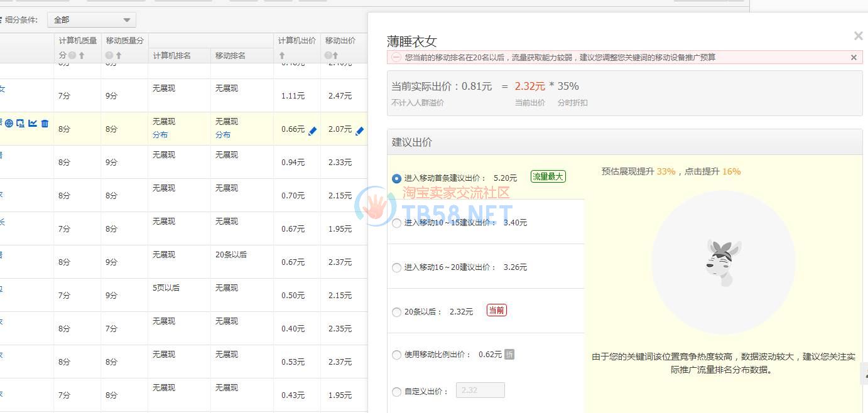This screenshot has height=413, width=868.
Task: Sort ascending by 计算机出价 arrow
Action: (282, 56)
